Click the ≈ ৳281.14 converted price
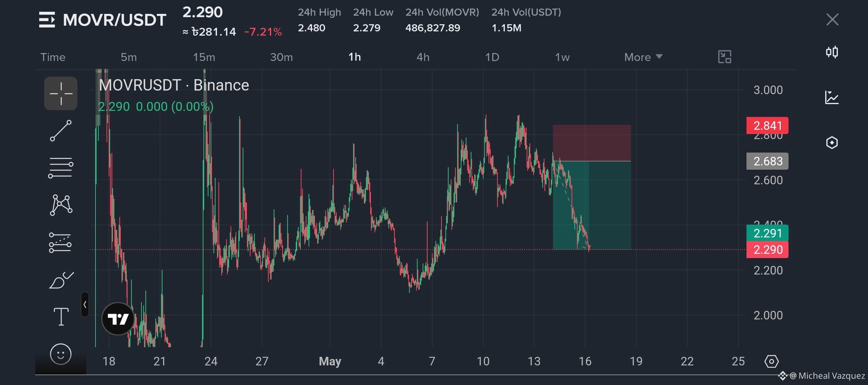 (x=209, y=32)
